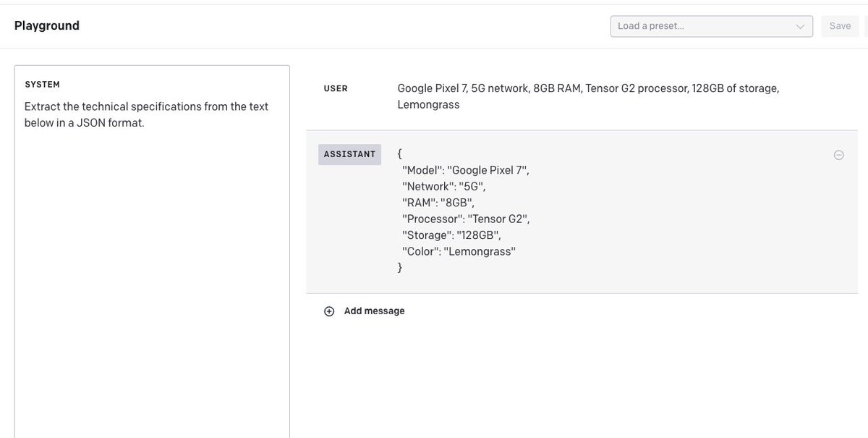Image resolution: width=868 pixels, height=438 pixels.
Task: Open the Load a preset dropdown
Action: click(712, 26)
